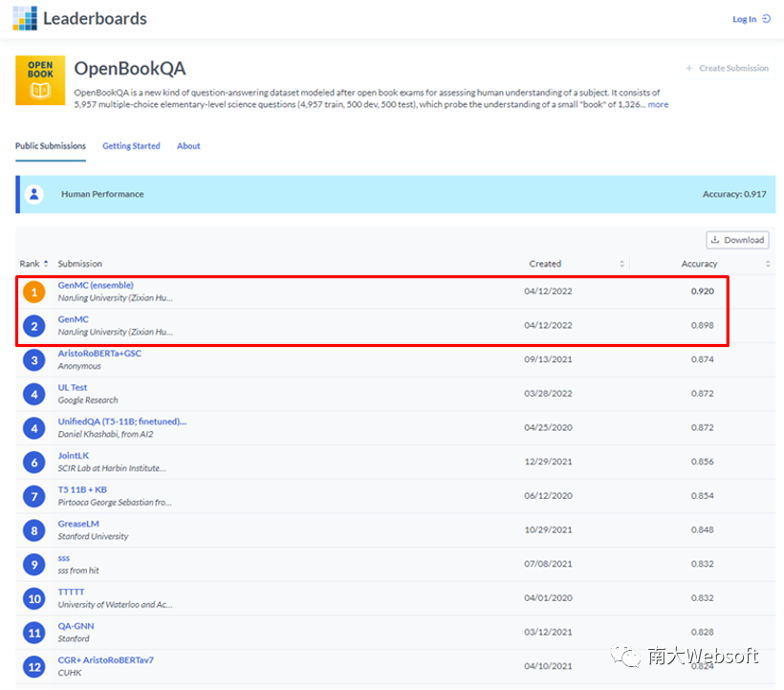Viewport: 784px width, 690px height.
Task: Click the 0.898 accuracy value
Action: pyautogui.click(x=703, y=325)
